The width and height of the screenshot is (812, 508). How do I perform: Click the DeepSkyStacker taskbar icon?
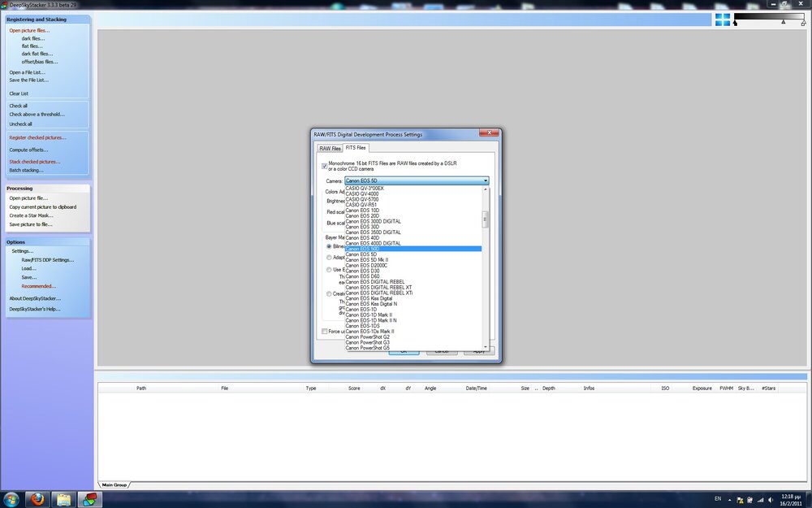click(x=89, y=499)
